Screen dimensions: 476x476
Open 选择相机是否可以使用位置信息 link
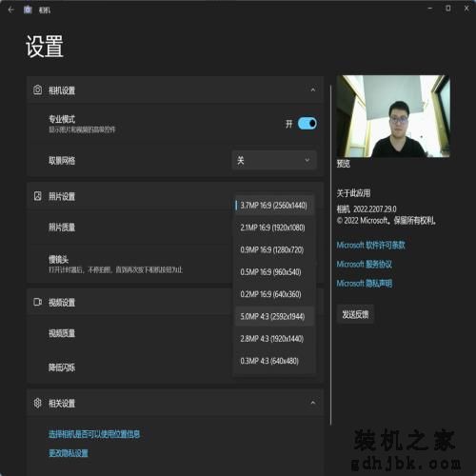(x=94, y=434)
